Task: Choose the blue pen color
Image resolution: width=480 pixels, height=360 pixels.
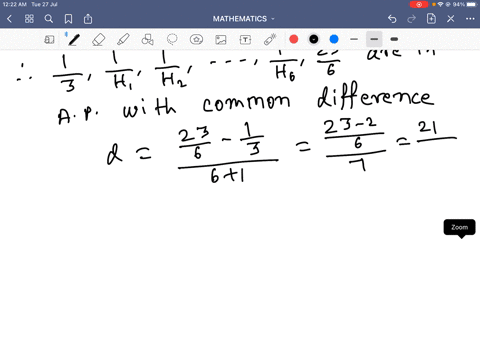Action: pyautogui.click(x=334, y=39)
